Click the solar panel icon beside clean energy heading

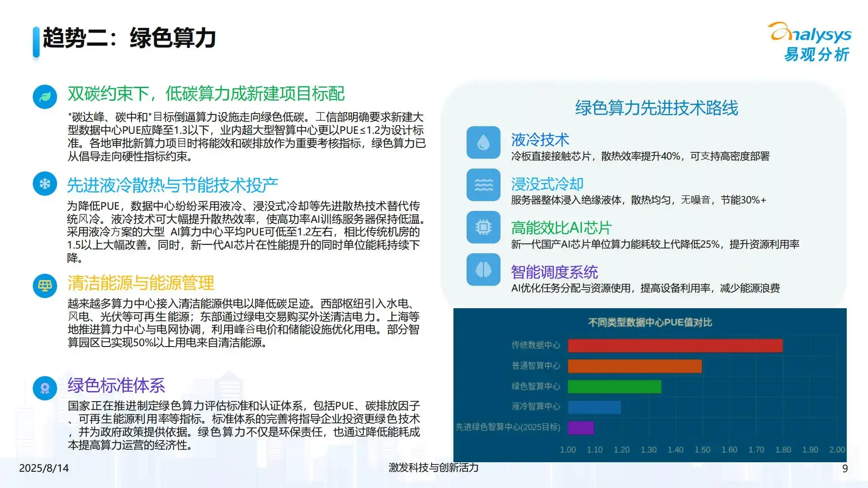44,285
